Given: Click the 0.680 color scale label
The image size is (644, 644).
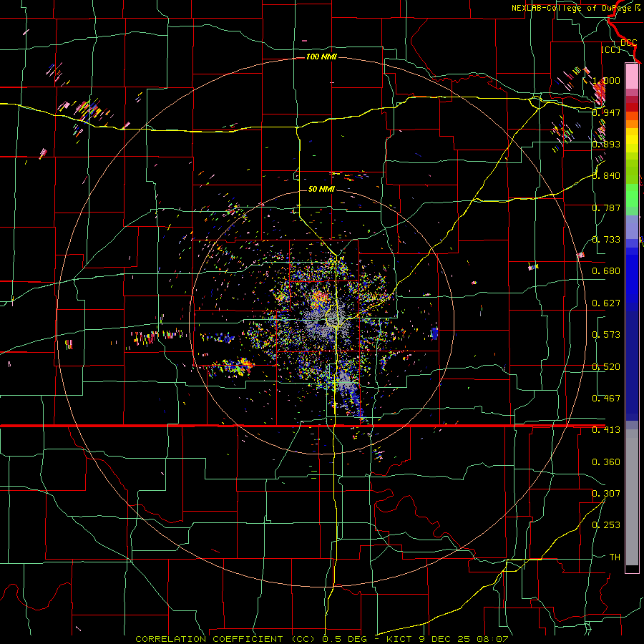Looking at the screenshot, I should click(x=606, y=271).
